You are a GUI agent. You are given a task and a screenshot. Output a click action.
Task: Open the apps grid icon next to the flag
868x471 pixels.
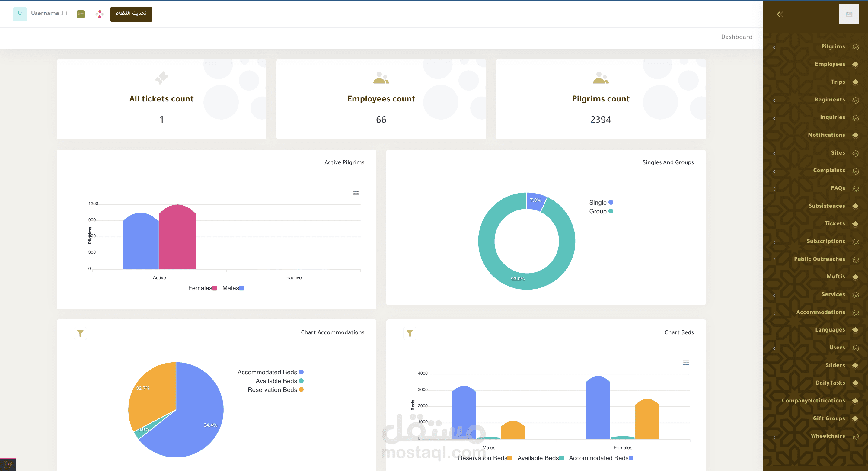coord(99,14)
